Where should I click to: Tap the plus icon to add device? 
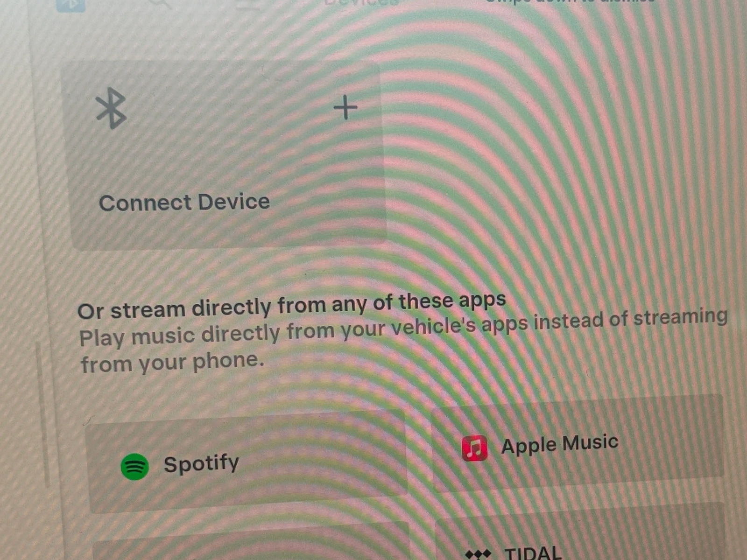coord(345,107)
